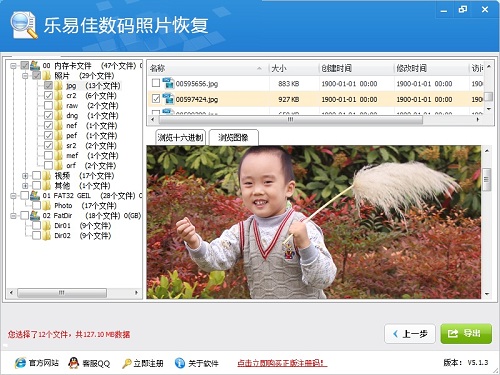
Task: Sort by the 修改时间 column header
Action: 431,68
